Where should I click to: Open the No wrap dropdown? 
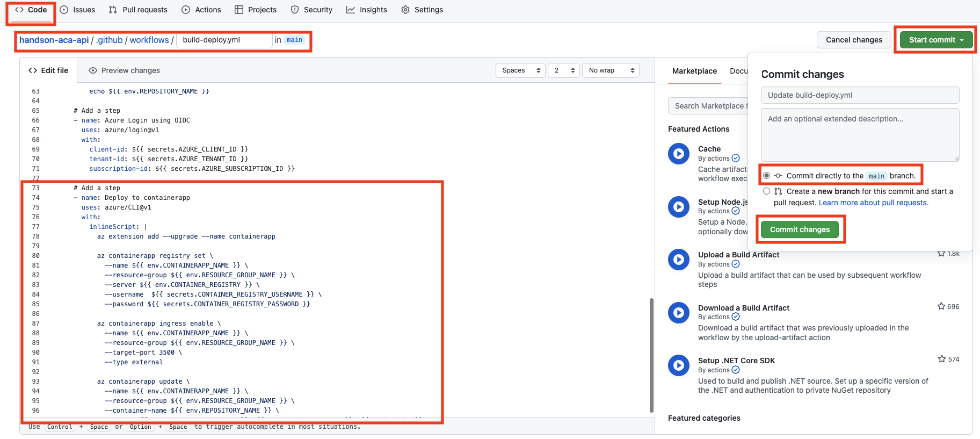tap(611, 70)
